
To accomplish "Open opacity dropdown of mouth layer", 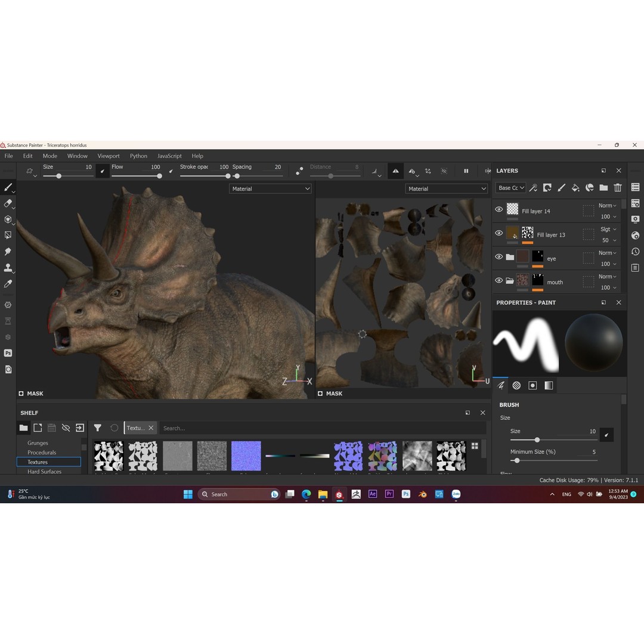I will pos(609,287).
